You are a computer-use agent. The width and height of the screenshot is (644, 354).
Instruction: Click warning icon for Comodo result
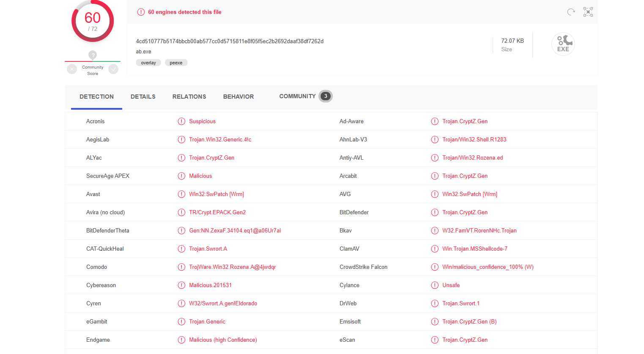point(181,267)
